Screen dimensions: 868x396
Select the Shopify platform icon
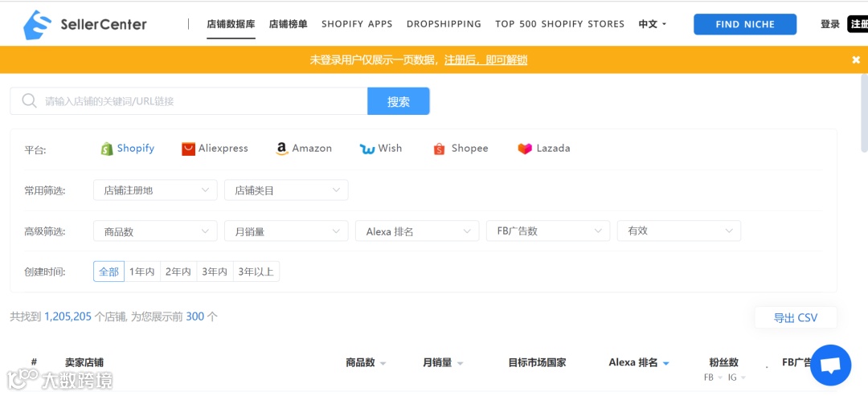coord(107,149)
